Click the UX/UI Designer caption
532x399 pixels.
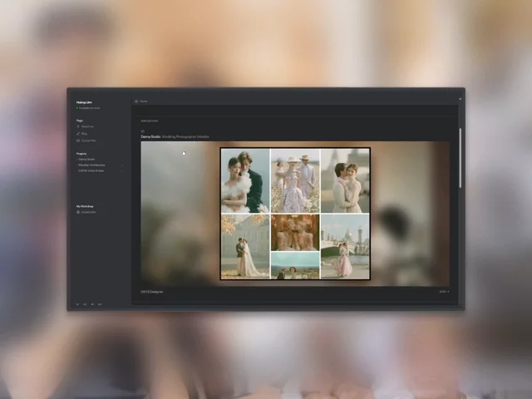click(151, 292)
